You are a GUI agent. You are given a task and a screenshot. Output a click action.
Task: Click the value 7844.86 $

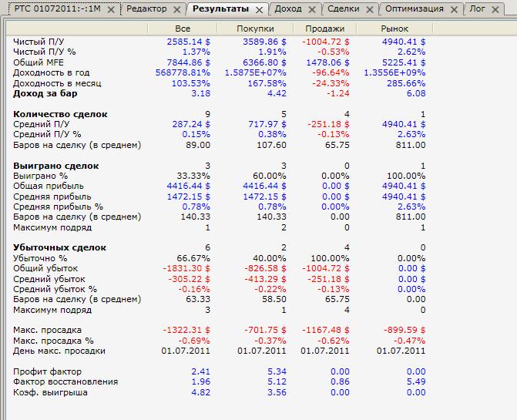pyautogui.click(x=188, y=62)
